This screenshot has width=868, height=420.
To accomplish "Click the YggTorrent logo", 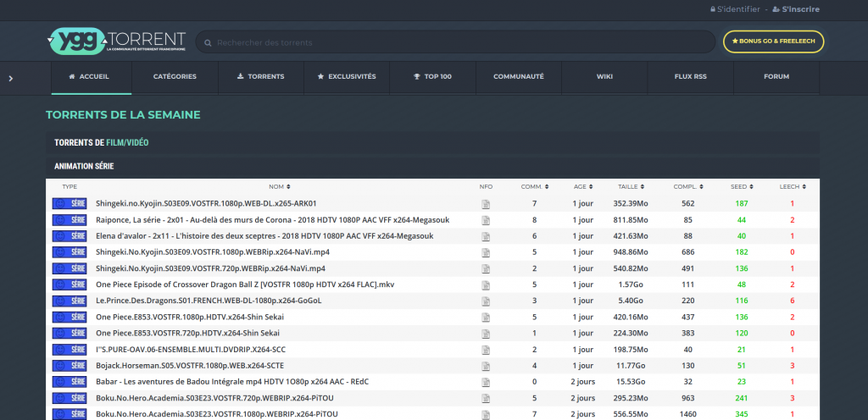I will point(116,41).
